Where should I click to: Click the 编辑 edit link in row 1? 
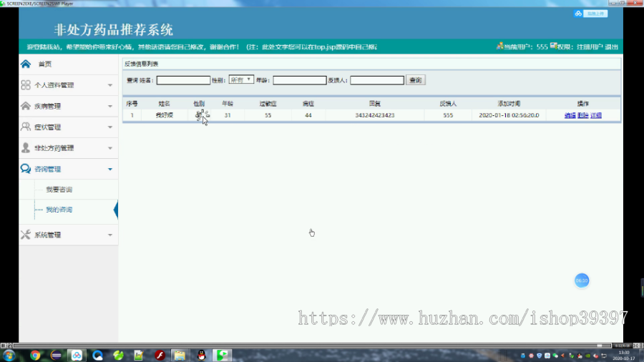570,115
